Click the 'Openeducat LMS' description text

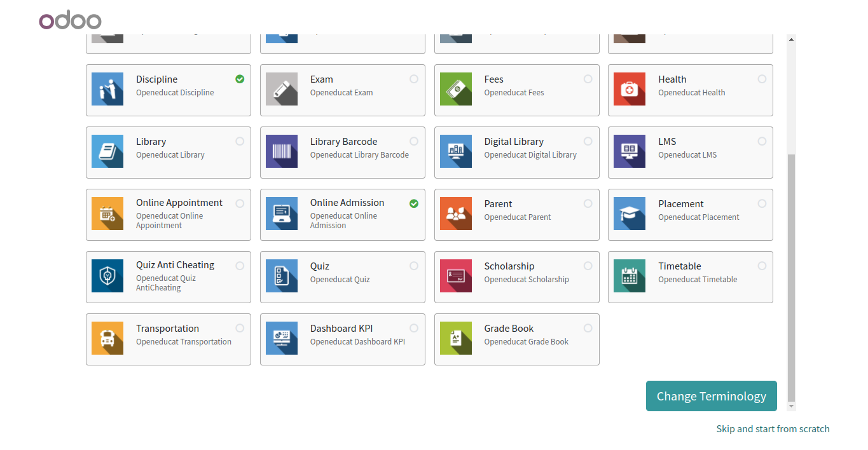(687, 155)
